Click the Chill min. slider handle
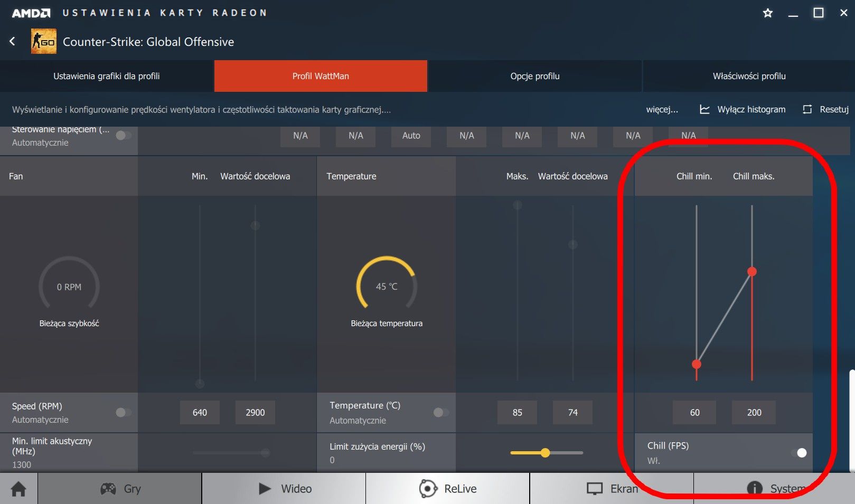The image size is (855, 504). [x=697, y=364]
